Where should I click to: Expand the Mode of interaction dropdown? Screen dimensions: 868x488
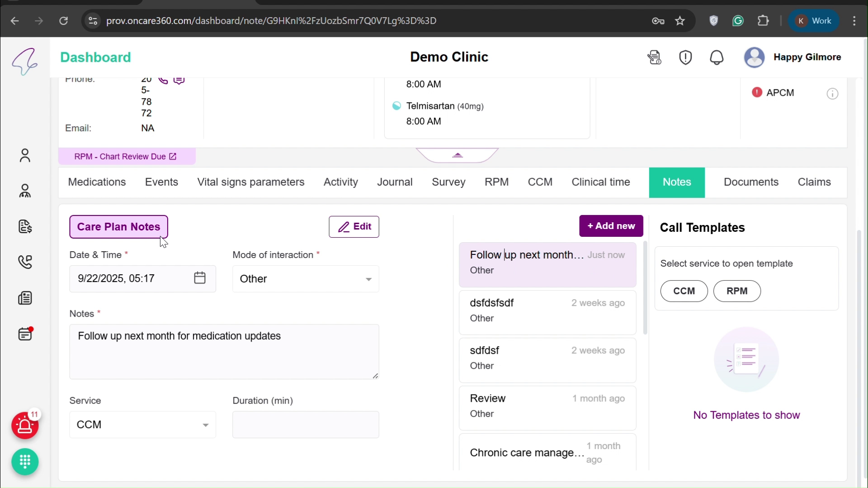coord(306,279)
